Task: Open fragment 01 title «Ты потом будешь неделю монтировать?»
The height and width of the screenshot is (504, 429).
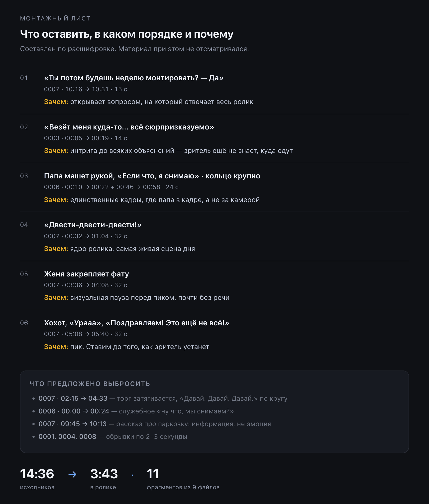Action: tap(134, 78)
